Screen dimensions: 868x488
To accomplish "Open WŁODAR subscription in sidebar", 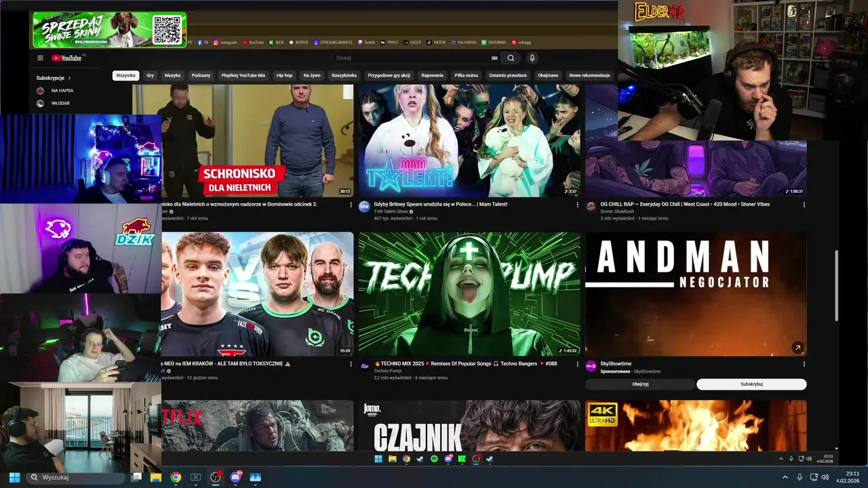I will (60, 104).
